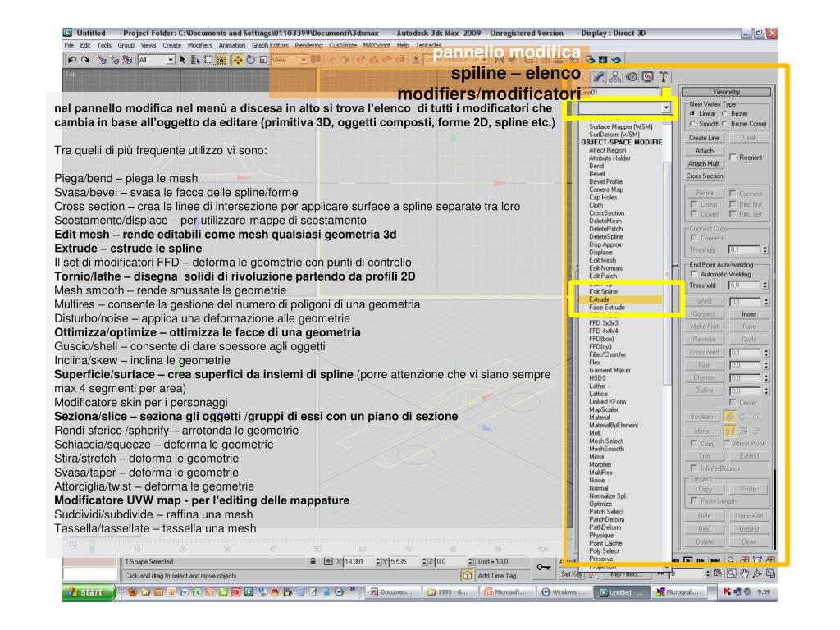Viewport: 840px width, 630px height.
Task: Activate the Bind to Space Warp tool
Action: [127, 60]
